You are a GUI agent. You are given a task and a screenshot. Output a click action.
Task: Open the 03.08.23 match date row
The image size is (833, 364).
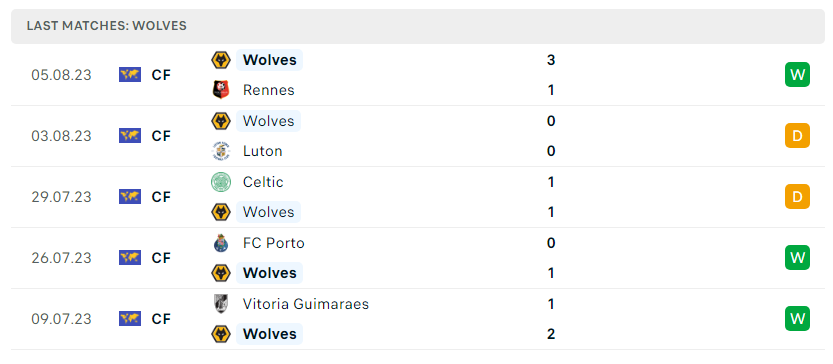pos(418,136)
